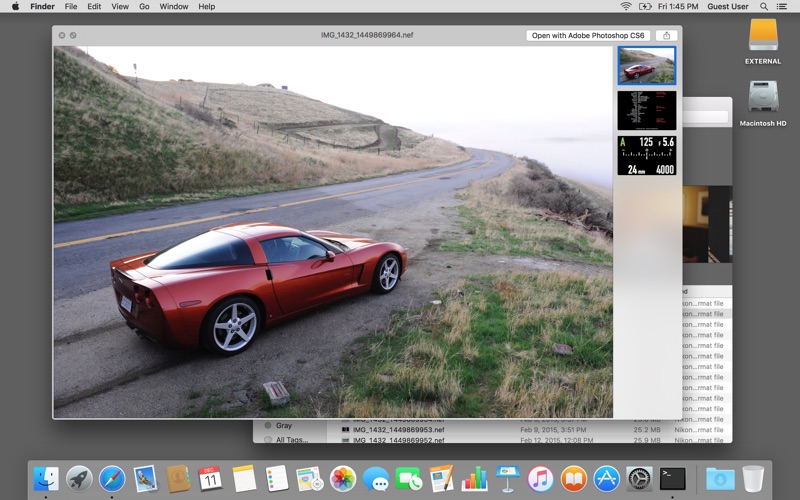800x500 pixels.
Task: Open the Guest User account menu
Action: (727, 6)
